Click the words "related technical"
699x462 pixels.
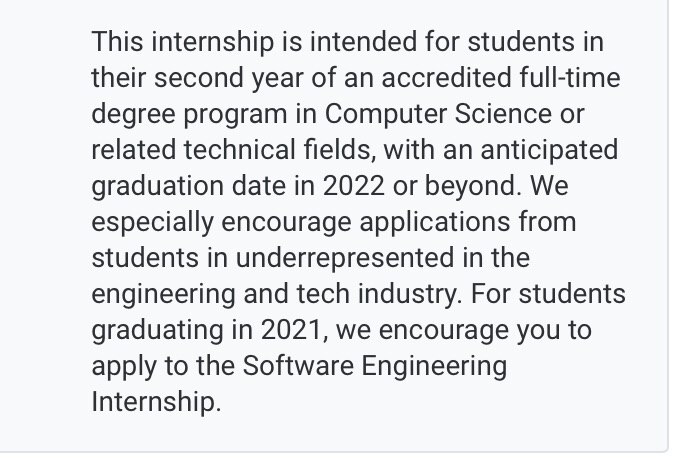tap(194, 149)
